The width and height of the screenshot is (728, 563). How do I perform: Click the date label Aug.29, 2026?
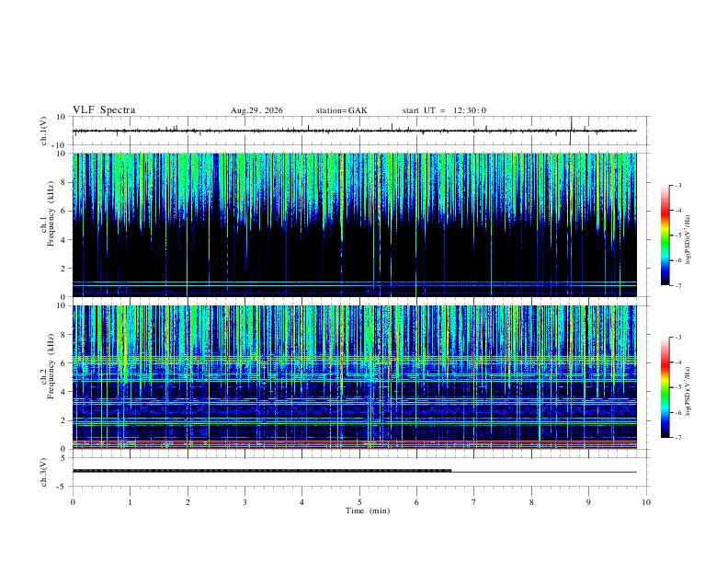coord(256,110)
